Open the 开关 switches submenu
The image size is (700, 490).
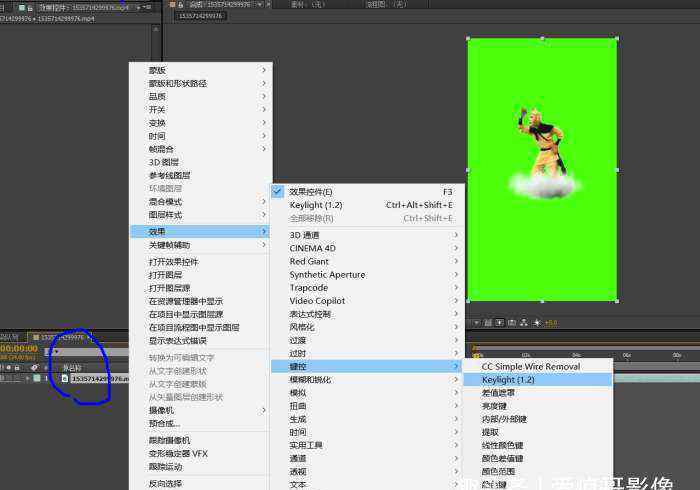coord(200,109)
